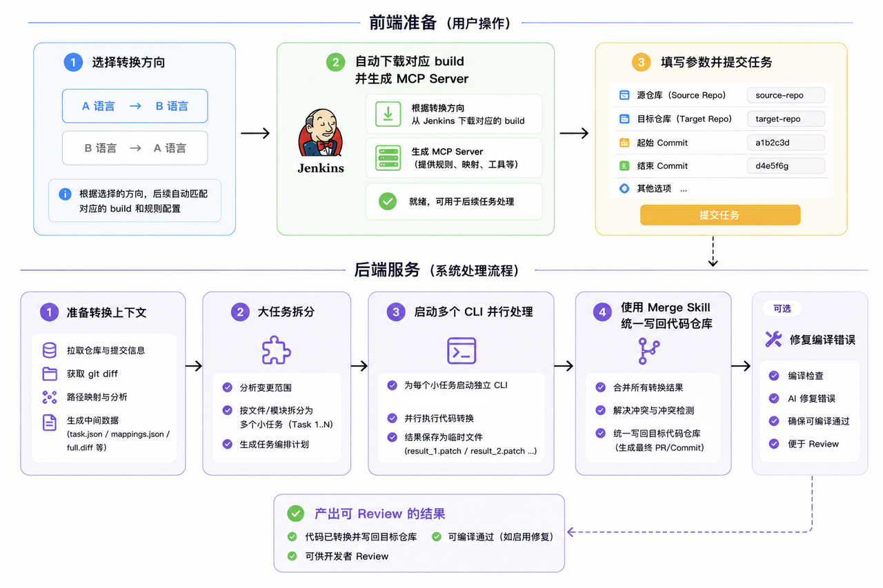The image size is (883, 588).
Task: Click the git merge branch icon
Action: tap(650, 351)
